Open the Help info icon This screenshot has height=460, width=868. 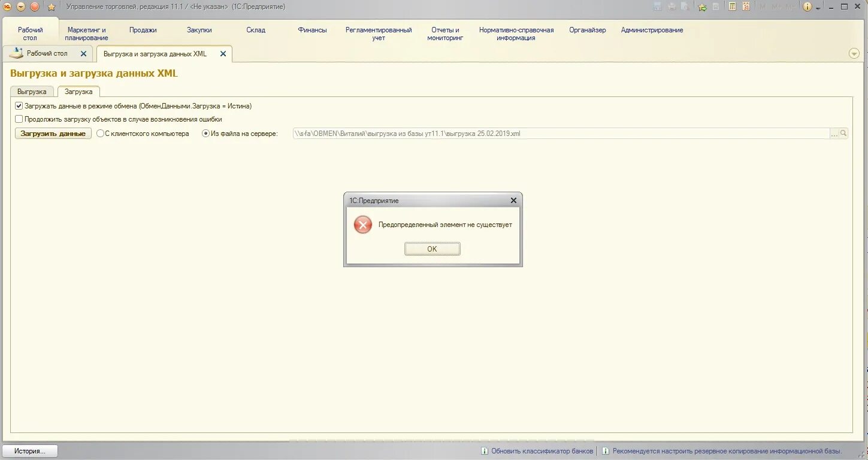(807, 7)
